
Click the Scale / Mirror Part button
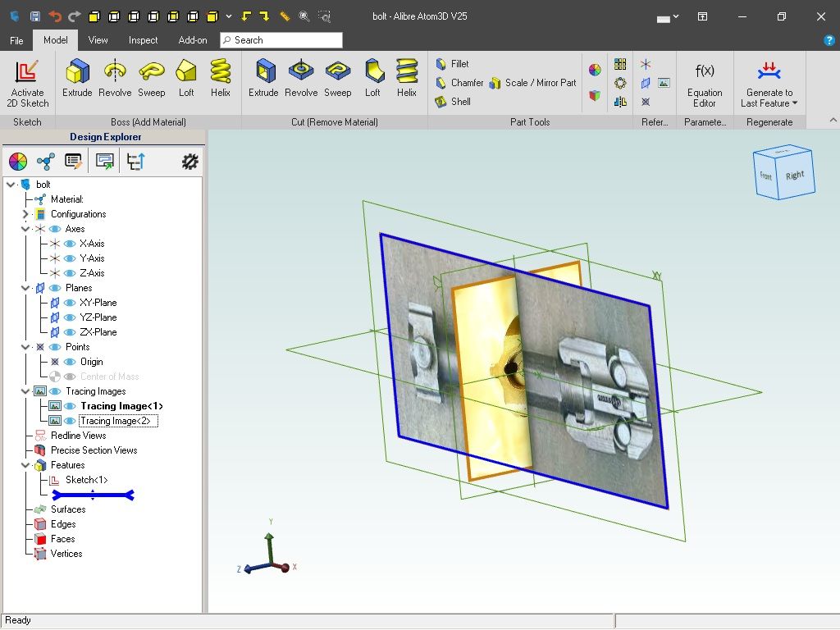pyautogui.click(x=532, y=83)
